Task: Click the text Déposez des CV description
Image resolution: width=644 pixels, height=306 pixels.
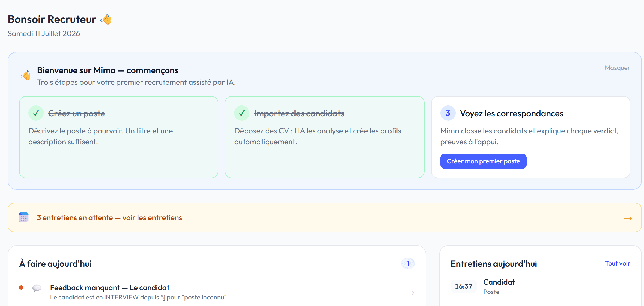Action: [318, 136]
